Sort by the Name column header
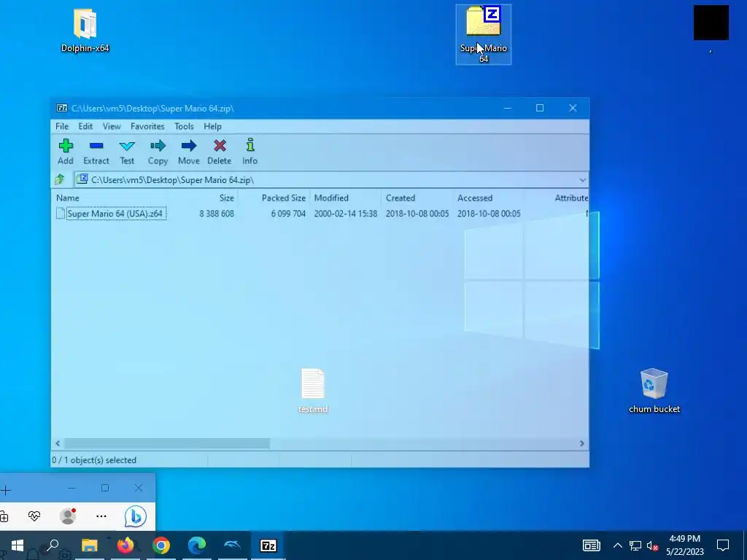747x560 pixels. coord(68,198)
